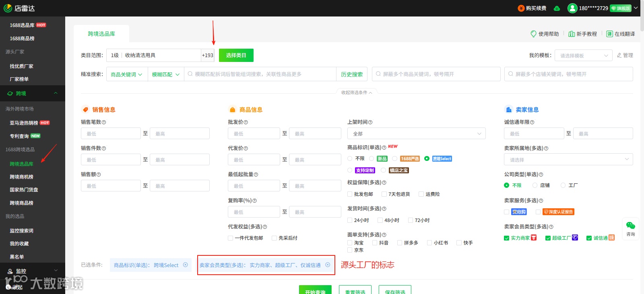644x294 pixels.
Task: Click the help icon beside 复购率(%)
Action: [254, 201]
